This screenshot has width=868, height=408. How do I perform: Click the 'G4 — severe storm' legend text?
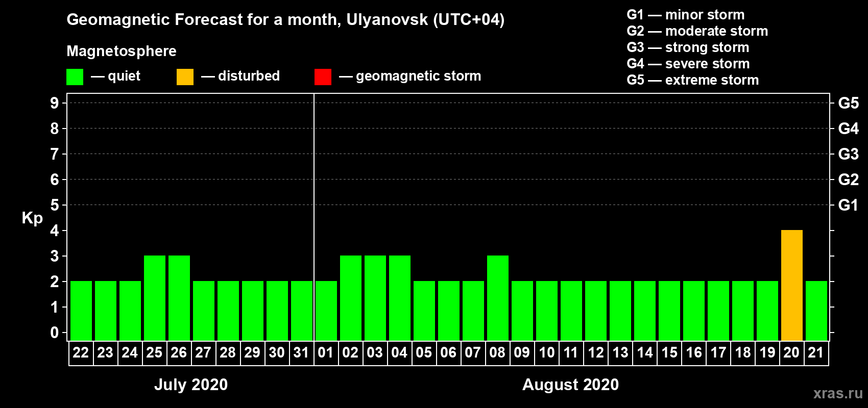coord(688,64)
